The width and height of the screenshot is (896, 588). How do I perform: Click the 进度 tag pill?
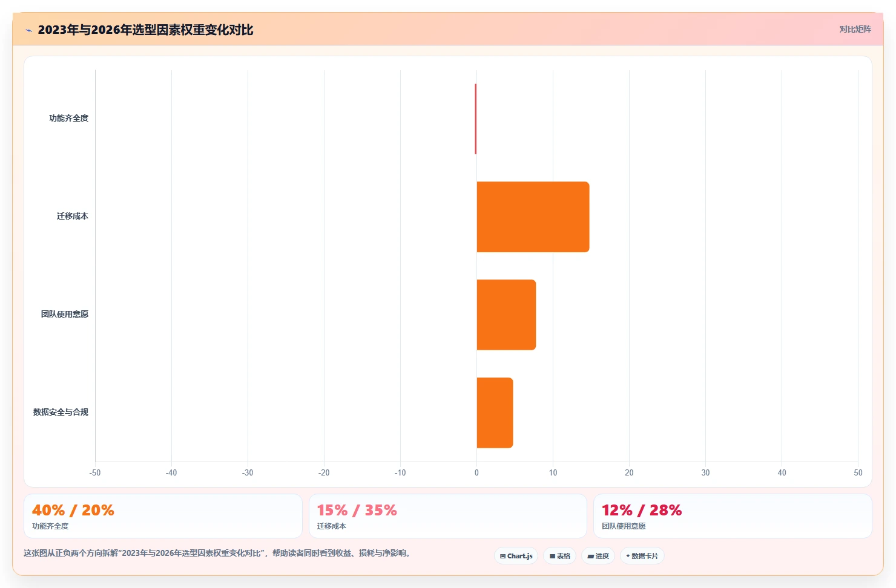click(x=598, y=556)
